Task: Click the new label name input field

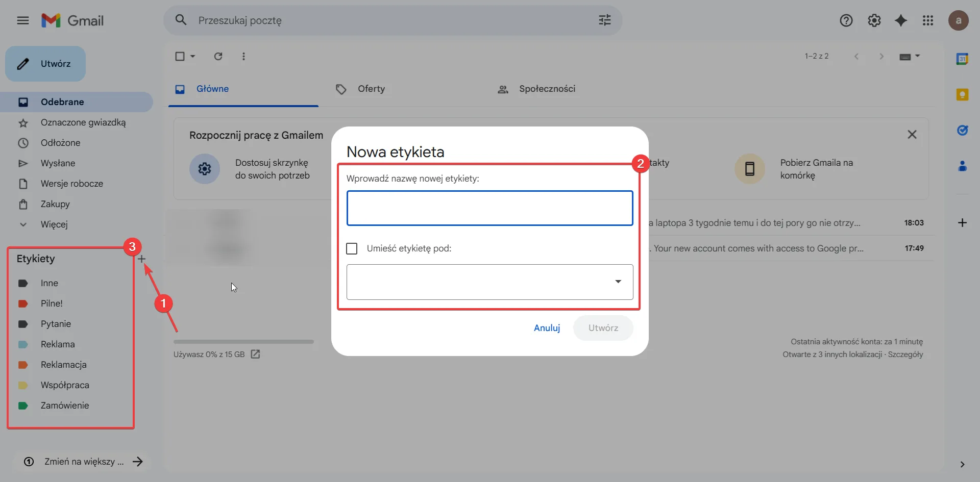Action: tap(489, 208)
